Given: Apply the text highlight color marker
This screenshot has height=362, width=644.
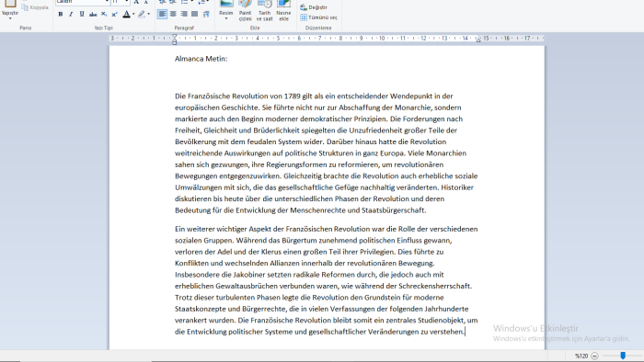Looking at the screenshot, I should (x=142, y=15).
